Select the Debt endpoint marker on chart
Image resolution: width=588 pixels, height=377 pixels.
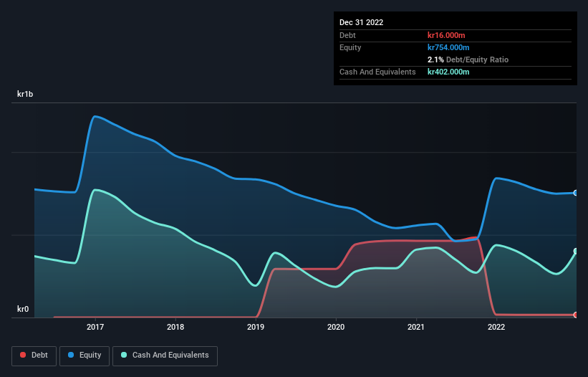[x=576, y=315]
